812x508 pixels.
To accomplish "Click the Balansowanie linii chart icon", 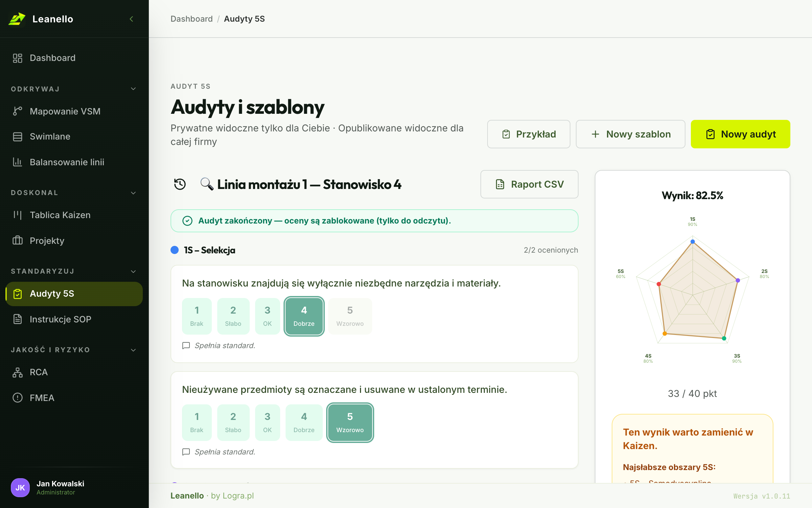I will (18, 162).
